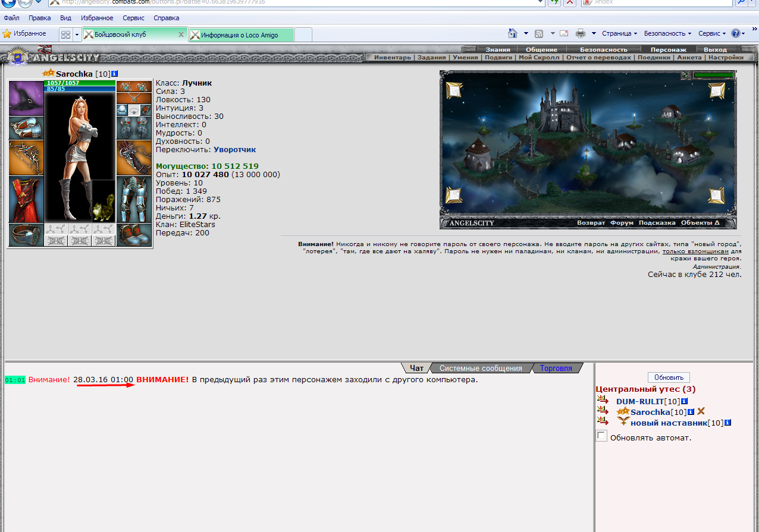Toggle the Обновлять автомат. checkbox
This screenshot has width=759, height=532.
(x=602, y=436)
